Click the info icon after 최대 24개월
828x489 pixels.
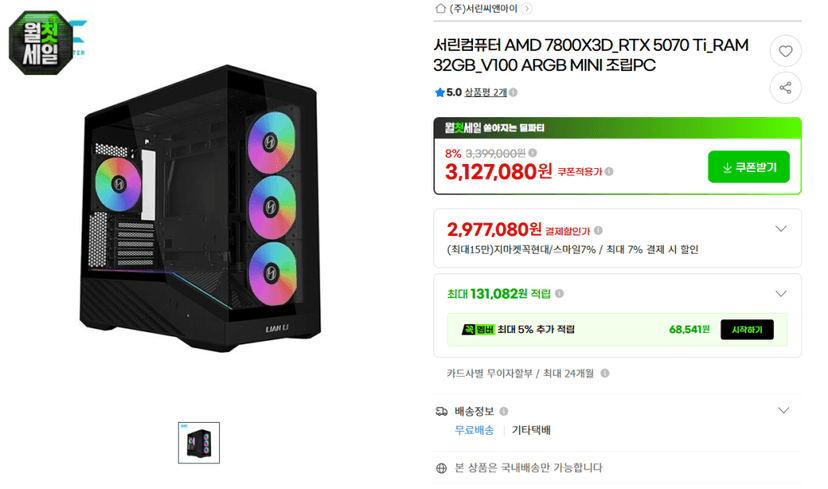[605, 373]
